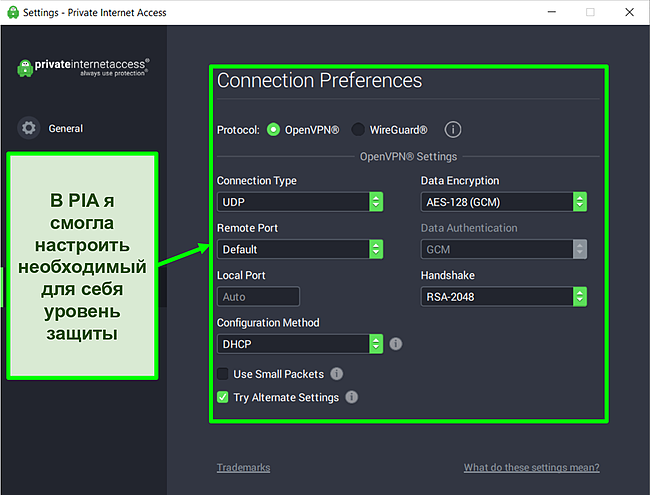Click the 'Protocol:' label
The height and width of the screenshot is (495, 650).
click(238, 130)
